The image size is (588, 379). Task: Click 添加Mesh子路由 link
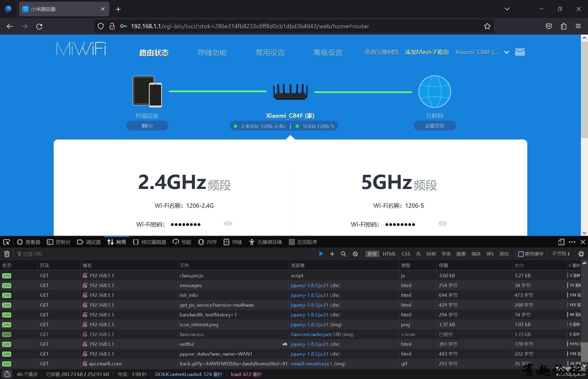tap(427, 52)
